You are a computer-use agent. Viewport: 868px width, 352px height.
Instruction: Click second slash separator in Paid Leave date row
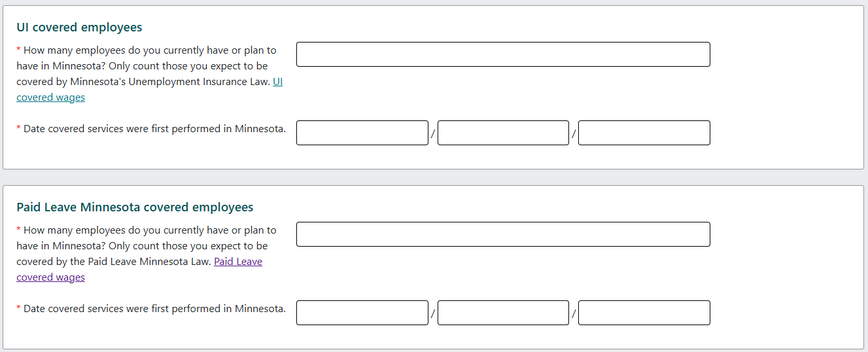[x=574, y=313]
